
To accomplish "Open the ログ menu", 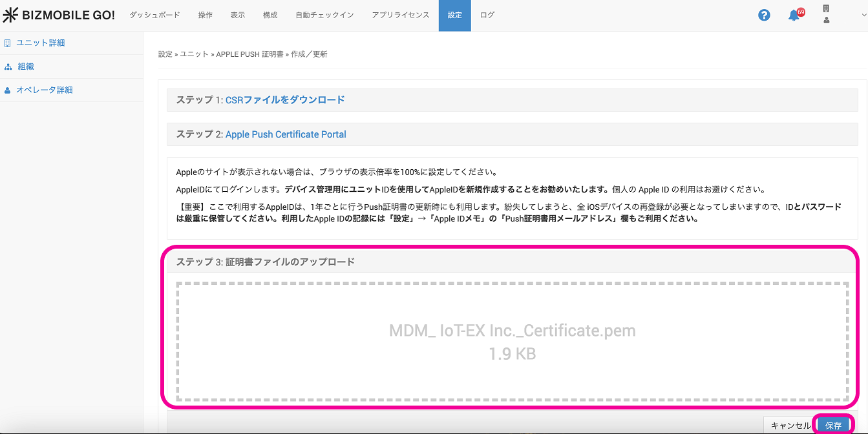I will [x=487, y=15].
